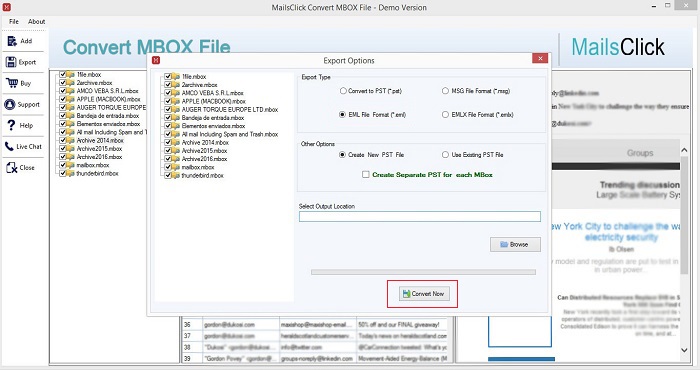Uncheck thunderbird.mbox in the dialog tree

pyautogui.click(x=168, y=175)
